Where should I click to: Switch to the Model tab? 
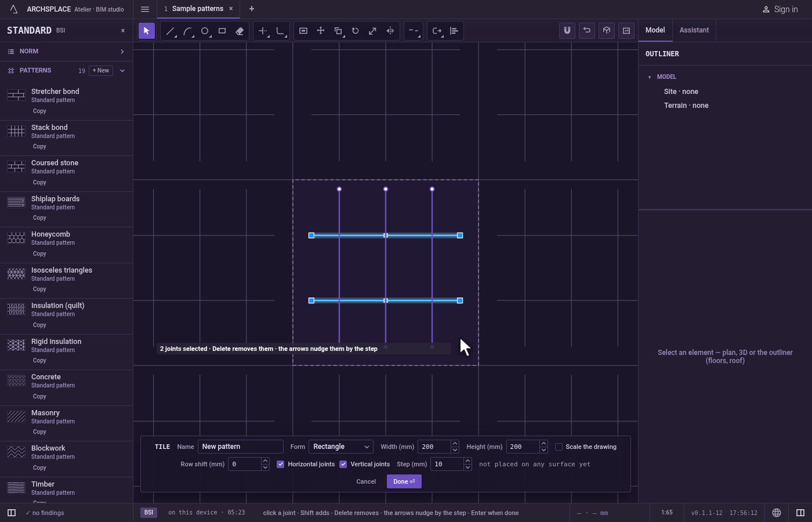[655, 30]
